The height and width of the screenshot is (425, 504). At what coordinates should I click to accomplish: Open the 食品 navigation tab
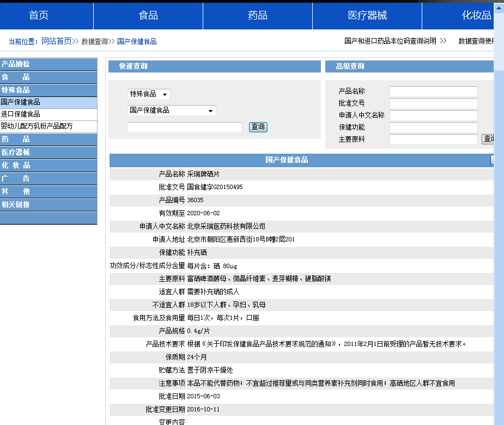click(148, 15)
